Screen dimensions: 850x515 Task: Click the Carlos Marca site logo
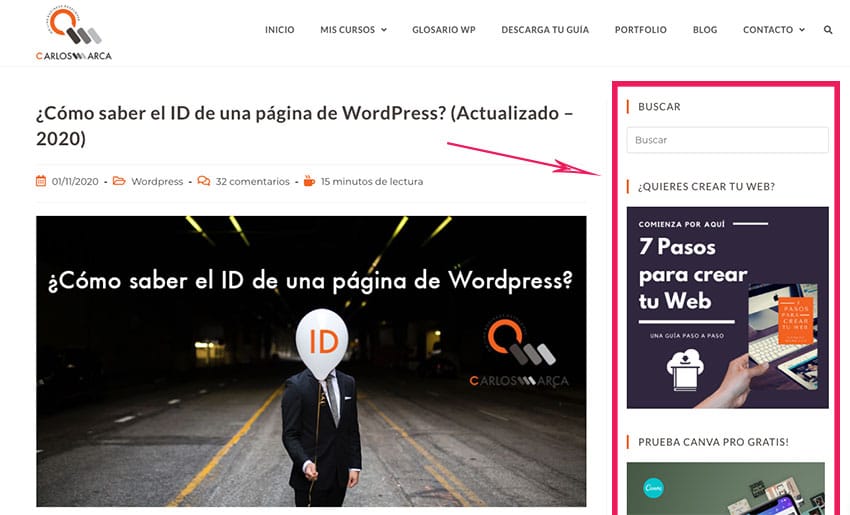click(x=74, y=33)
